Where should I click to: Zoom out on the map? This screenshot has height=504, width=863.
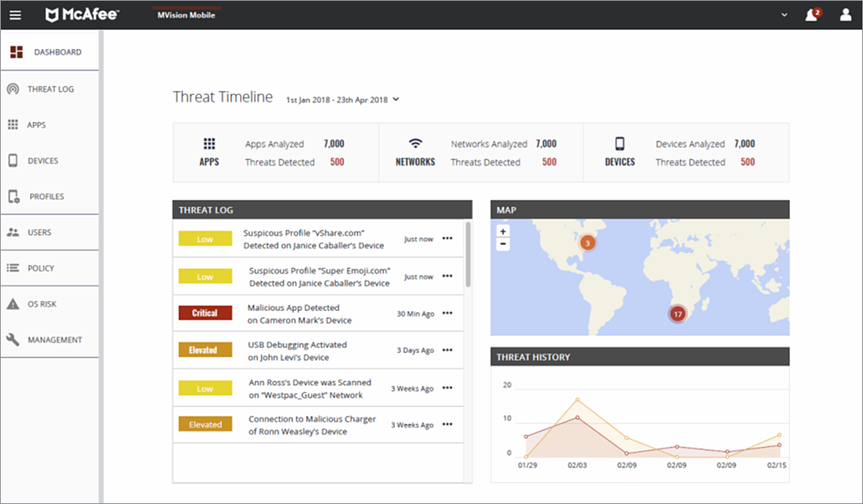tap(502, 244)
